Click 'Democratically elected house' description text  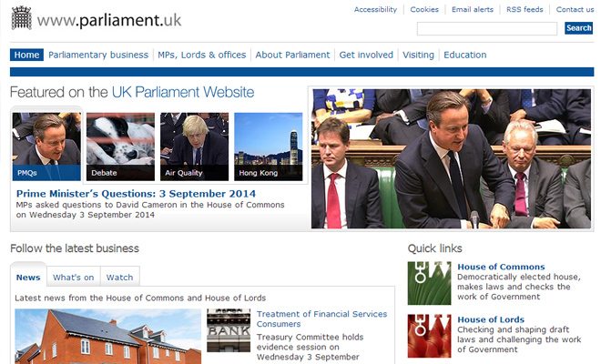click(x=519, y=287)
